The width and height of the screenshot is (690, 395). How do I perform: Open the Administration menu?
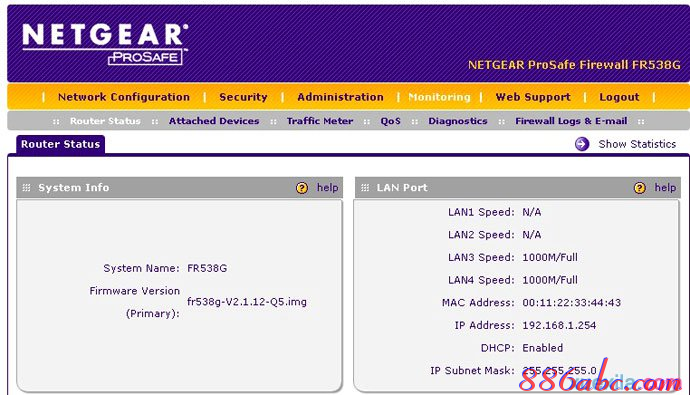pyautogui.click(x=340, y=97)
